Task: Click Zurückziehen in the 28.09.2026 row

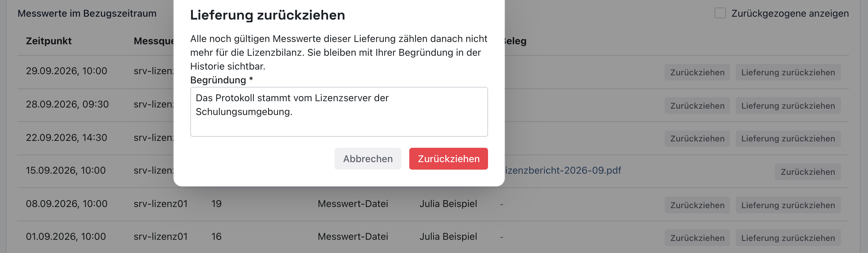Action: pyautogui.click(x=697, y=106)
